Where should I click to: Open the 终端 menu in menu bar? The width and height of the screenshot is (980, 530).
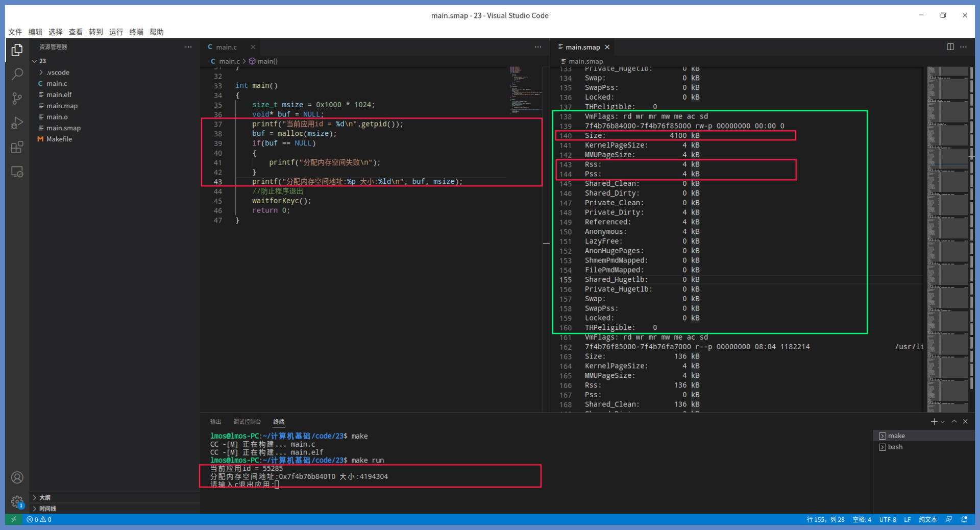136,32
